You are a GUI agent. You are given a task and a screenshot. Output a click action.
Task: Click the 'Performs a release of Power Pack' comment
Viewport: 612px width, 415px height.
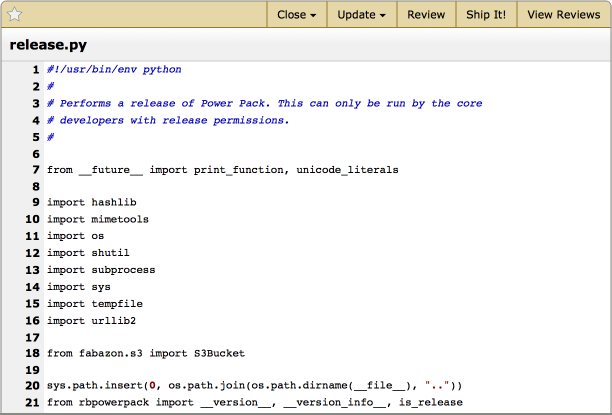point(265,103)
